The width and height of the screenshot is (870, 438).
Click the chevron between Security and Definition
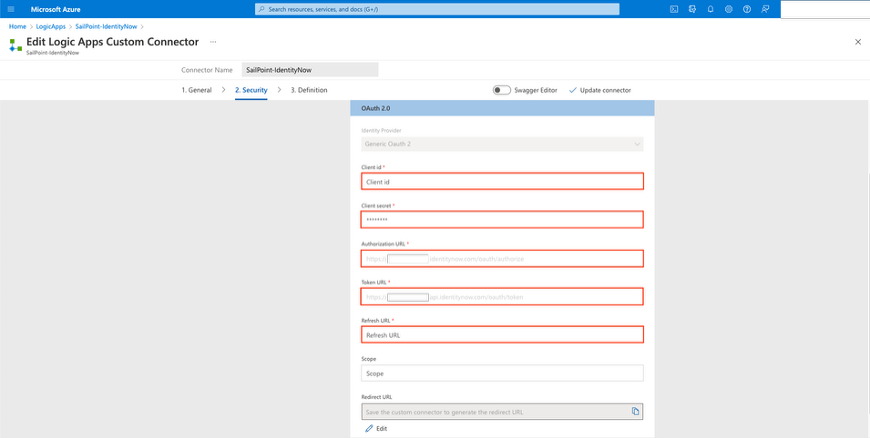click(279, 90)
